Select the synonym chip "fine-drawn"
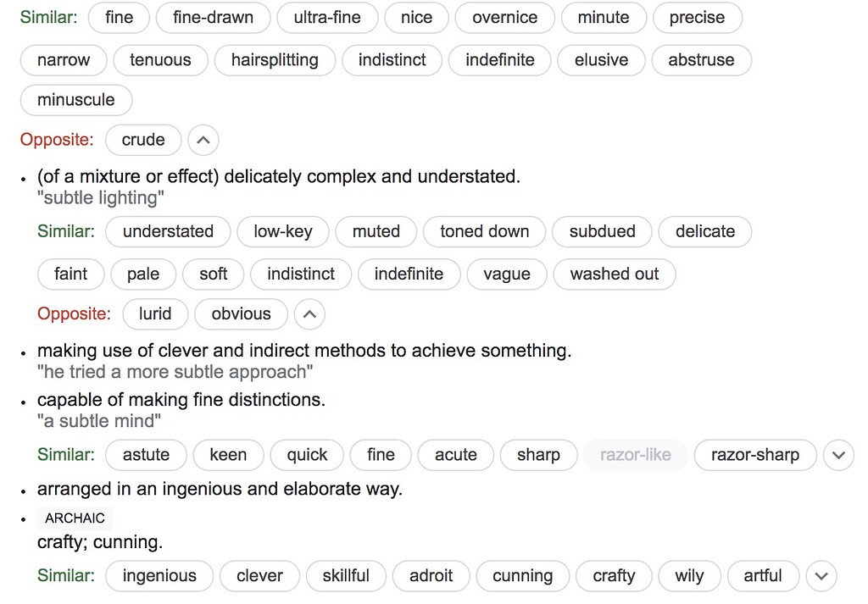868x604 pixels. pyautogui.click(x=213, y=18)
